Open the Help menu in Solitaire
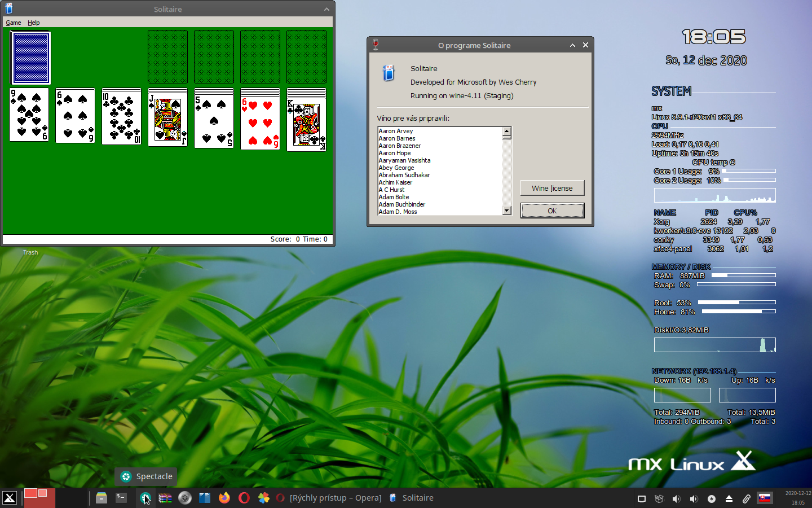Viewport: 812px width, 508px height. (x=34, y=23)
